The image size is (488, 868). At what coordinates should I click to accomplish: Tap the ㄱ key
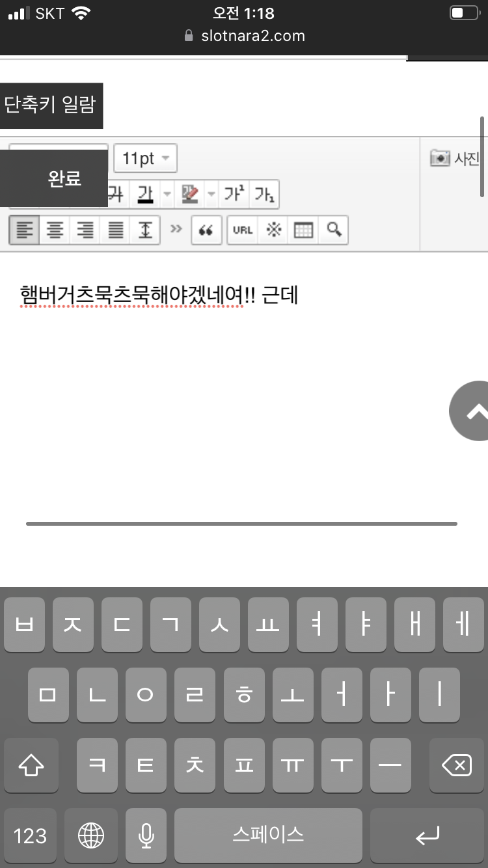[170, 625]
